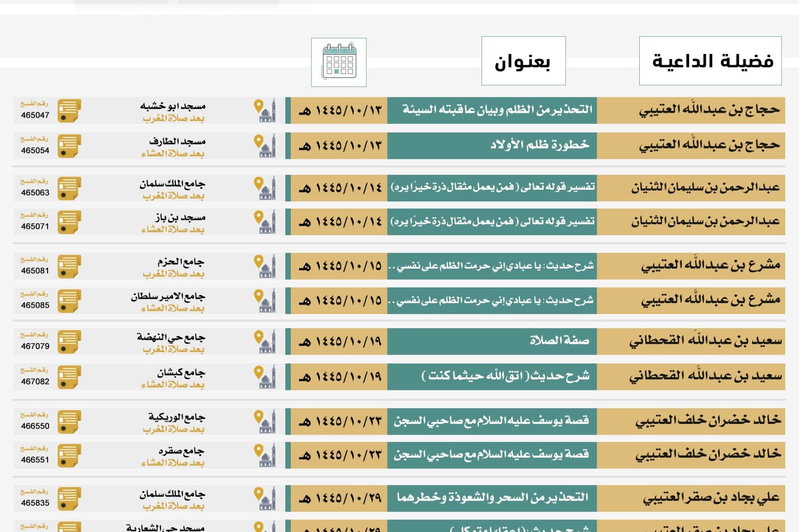Click permit icon next to number 466551
Screen dimensions: 799x532
coord(69,455)
